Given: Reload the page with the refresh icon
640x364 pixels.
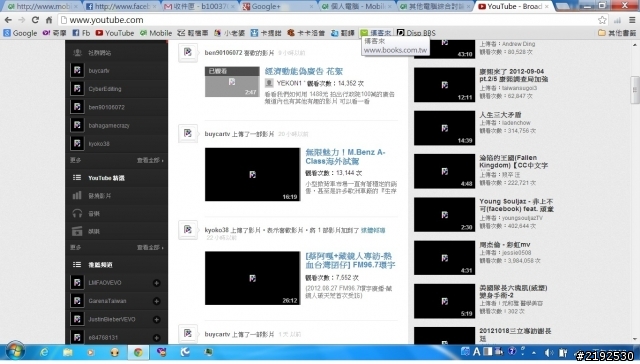Looking at the screenshot, I should [x=35, y=20].
